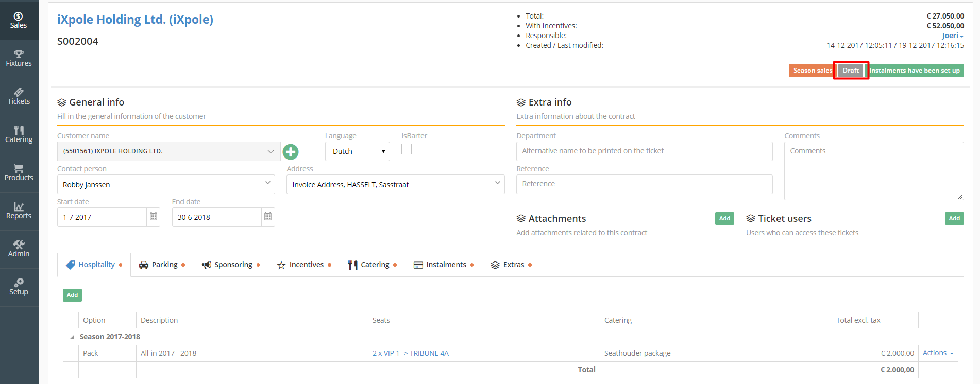This screenshot has height=384, width=980.
Task: Switch to the Hospitality tab
Action: click(x=94, y=265)
